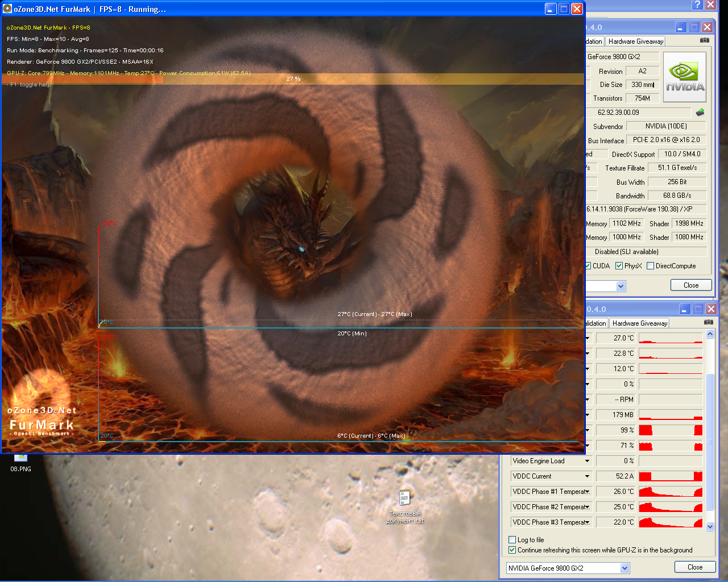The image size is (728, 582).
Task: Open Hardware Giveaway tab in upper GPU-Z window
Action: (635, 41)
